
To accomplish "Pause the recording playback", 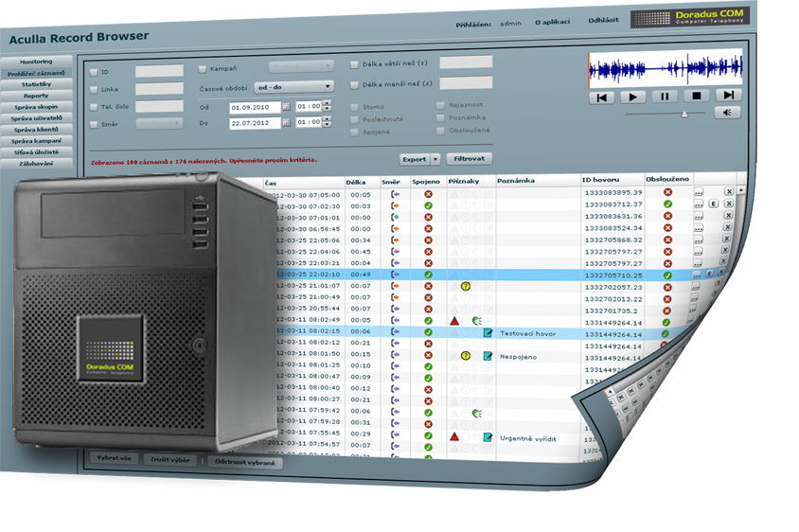I will 665,97.
